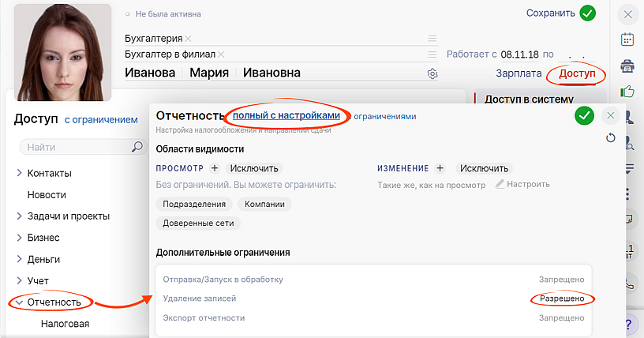Screen dimensions: 644x338
Task: Click pencil Настроить icon under ИЗМЕНЕНИЕ
Action: [500, 184]
